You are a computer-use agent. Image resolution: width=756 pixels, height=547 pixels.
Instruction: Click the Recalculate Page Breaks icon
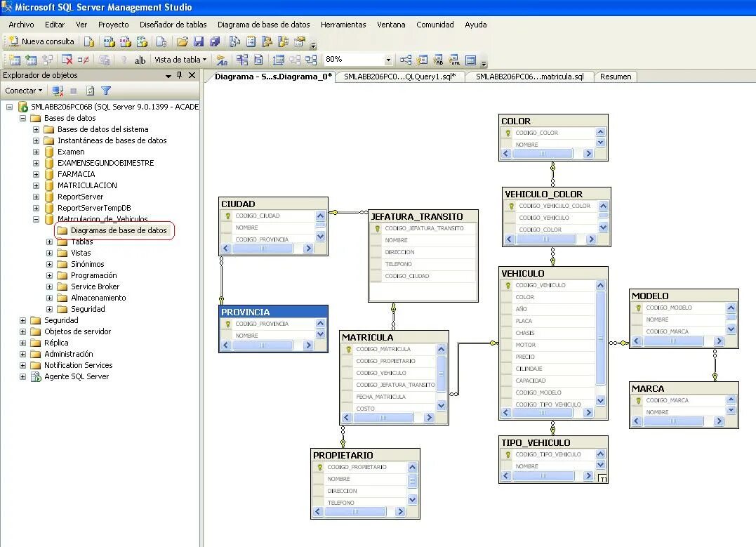(x=258, y=60)
